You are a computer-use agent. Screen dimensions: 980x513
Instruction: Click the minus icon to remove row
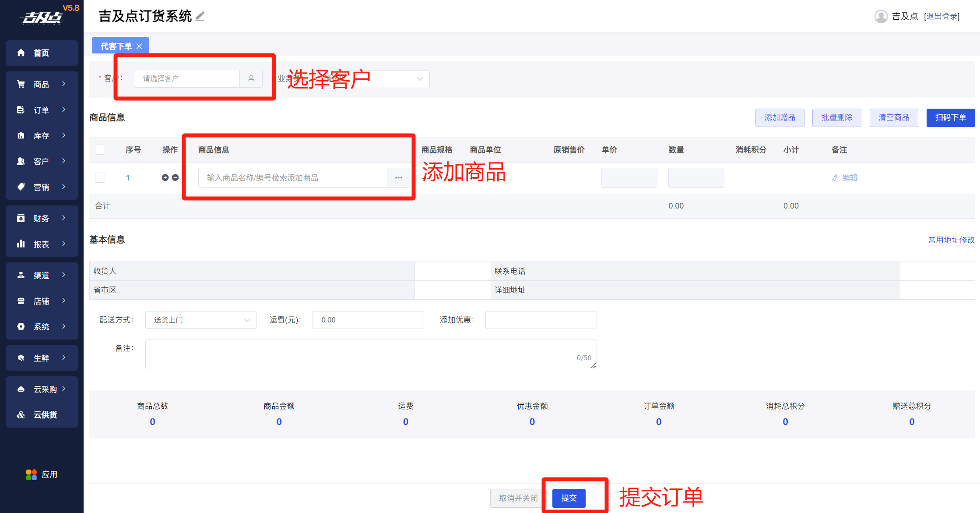175,177
